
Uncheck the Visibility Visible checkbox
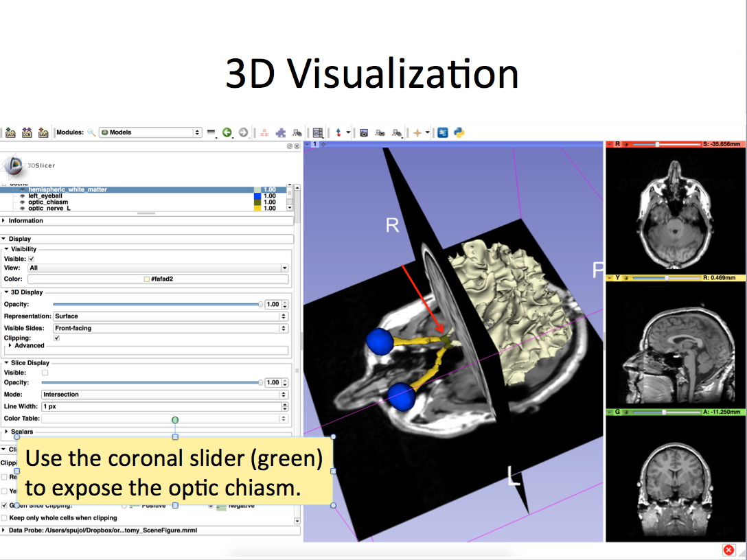[x=32, y=259]
